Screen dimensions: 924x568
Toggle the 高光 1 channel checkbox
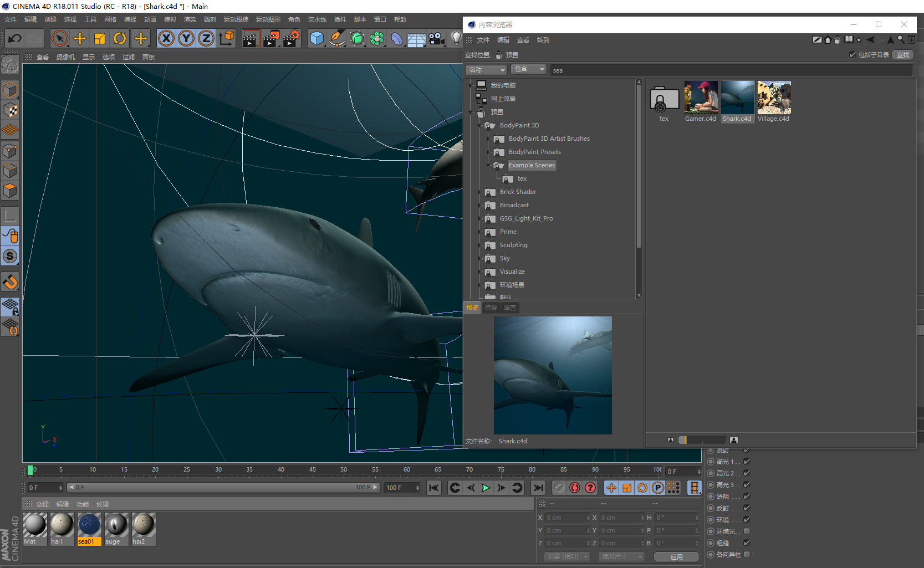pyautogui.click(x=747, y=462)
